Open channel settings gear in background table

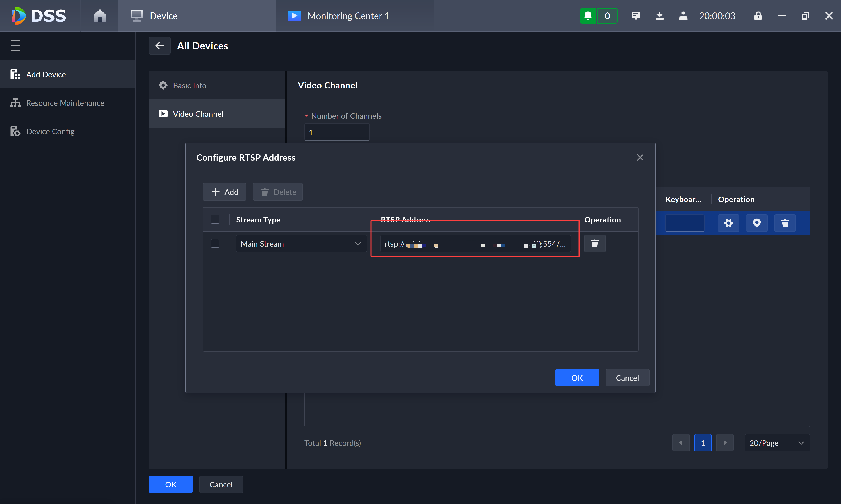coord(728,223)
